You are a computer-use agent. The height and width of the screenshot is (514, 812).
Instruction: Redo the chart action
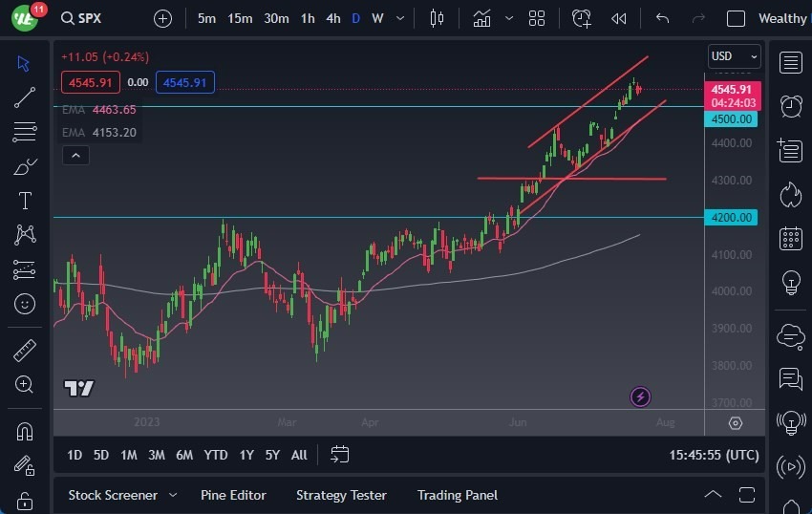pyautogui.click(x=698, y=19)
